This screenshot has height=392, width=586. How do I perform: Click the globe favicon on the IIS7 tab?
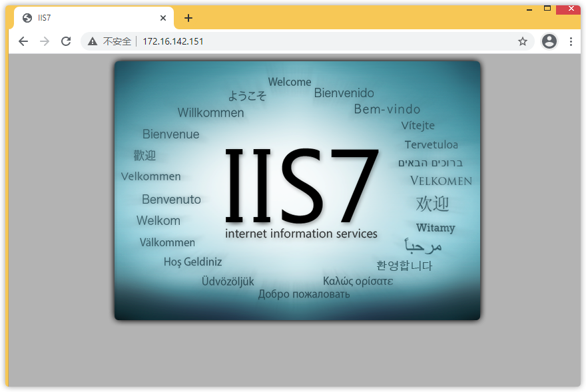[27, 18]
